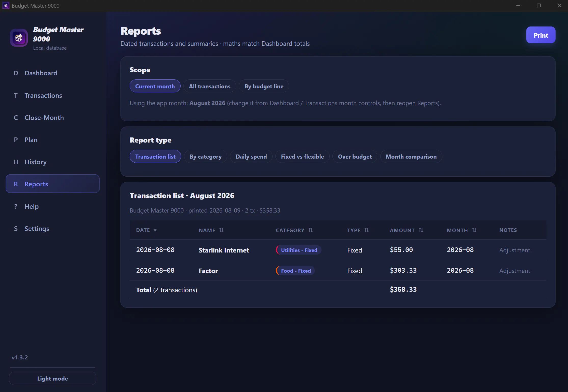The height and width of the screenshot is (392, 568).
Task: Click the Transaction list · August 2026 heading
Action: tap(182, 195)
